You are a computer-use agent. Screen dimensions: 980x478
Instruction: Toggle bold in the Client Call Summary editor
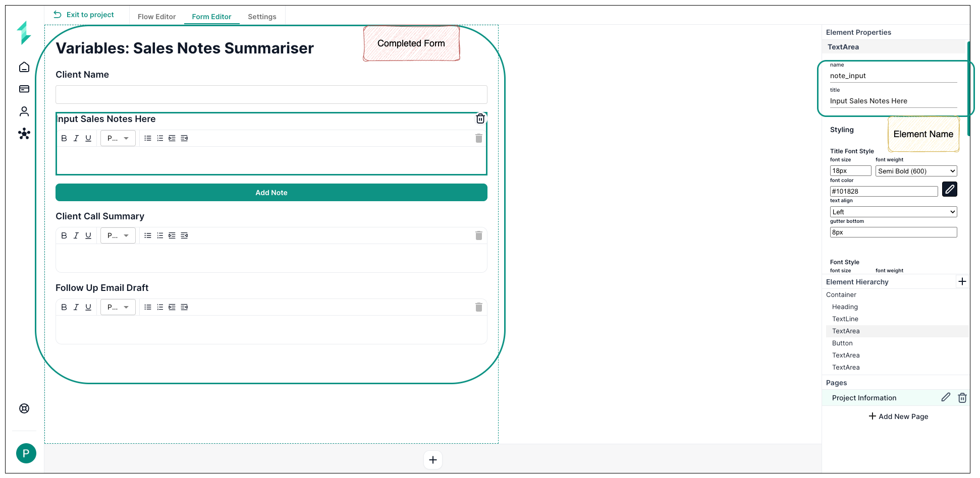64,235
